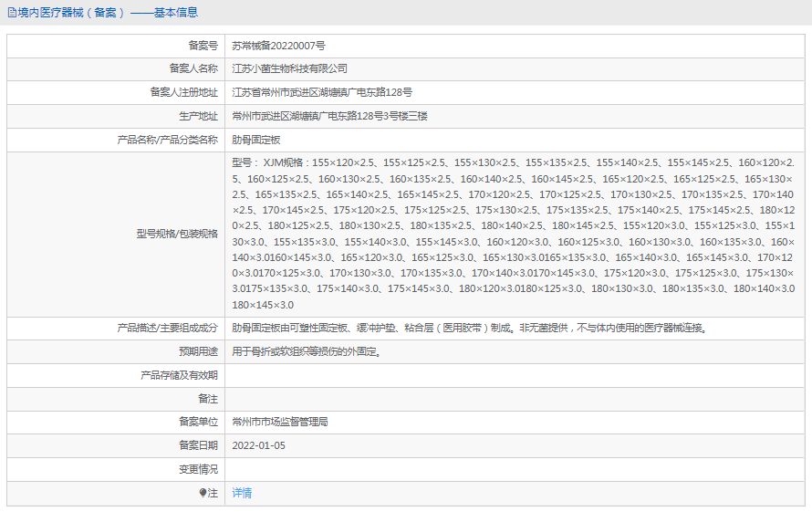Select the product name 肋骨固定板
This screenshot has height=512, width=812.
(256, 140)
